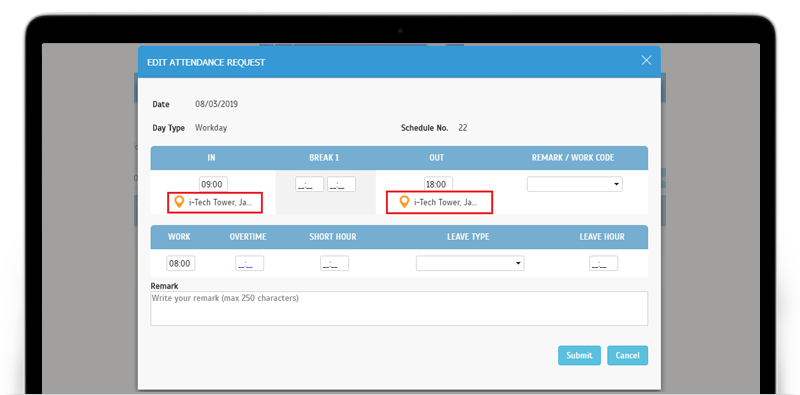800x395 pixels.
Task: Edit the IN time field 09:00
Action: pos(213,184)
